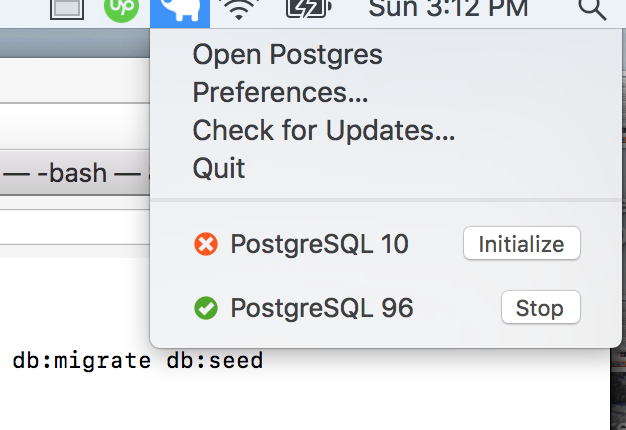
Task: Click the window title bar above bash tab
Action: pyautogui.click(x=70, y=43)
